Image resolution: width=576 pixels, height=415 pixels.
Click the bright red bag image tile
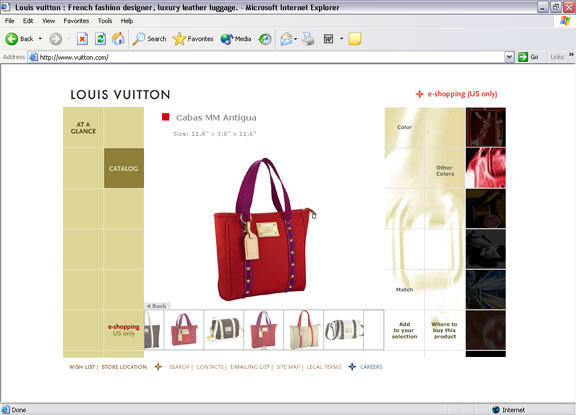pos(486,168)
